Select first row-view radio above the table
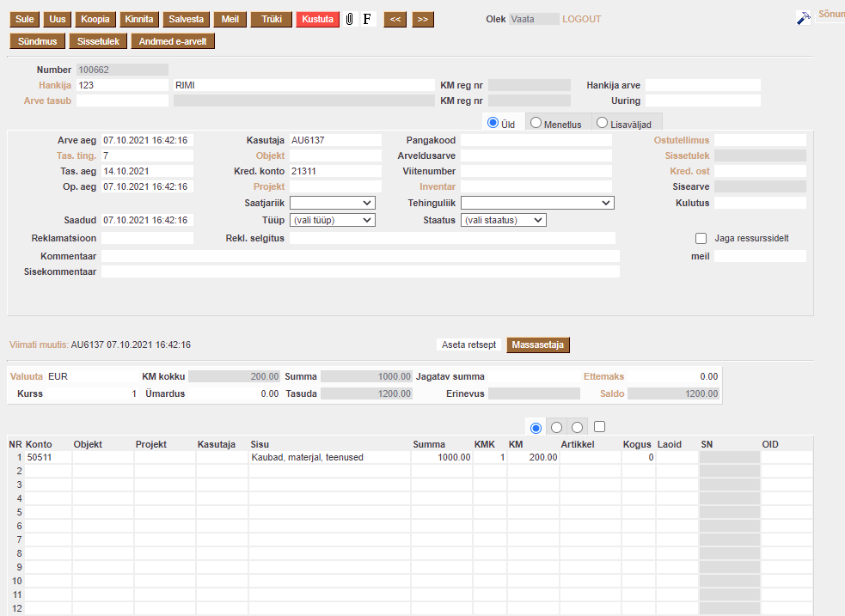 click(536, 428)
